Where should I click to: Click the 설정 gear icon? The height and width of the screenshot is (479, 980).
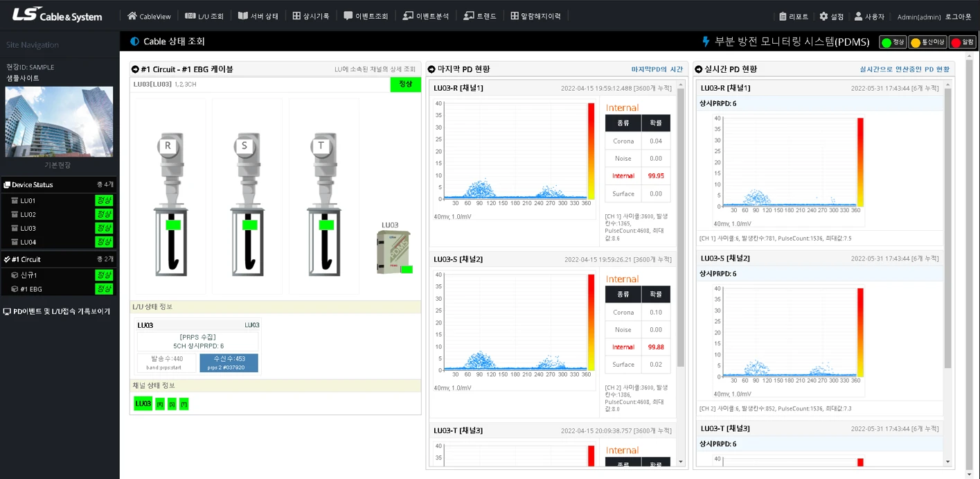tap(823, 17)
